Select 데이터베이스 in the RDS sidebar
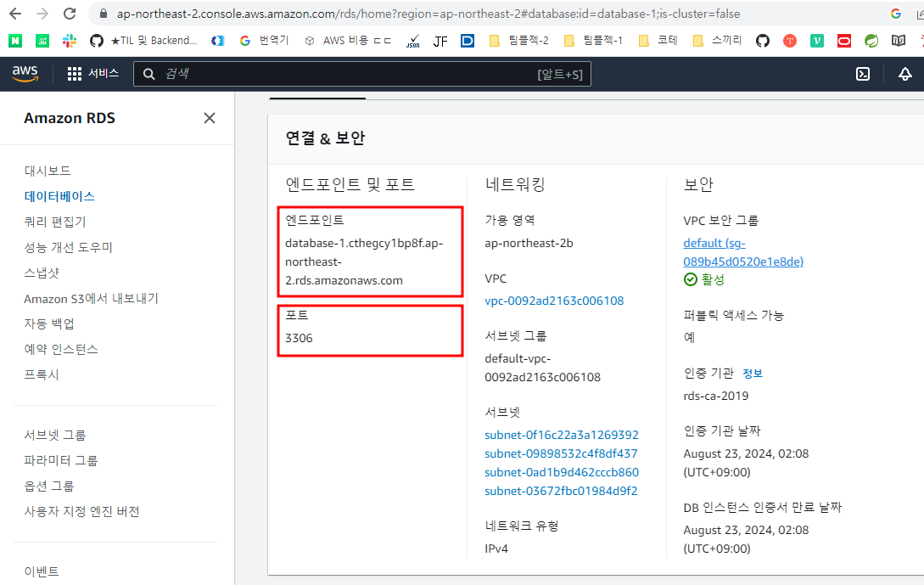Screen dimensions: 924x585 pos(59,196)
